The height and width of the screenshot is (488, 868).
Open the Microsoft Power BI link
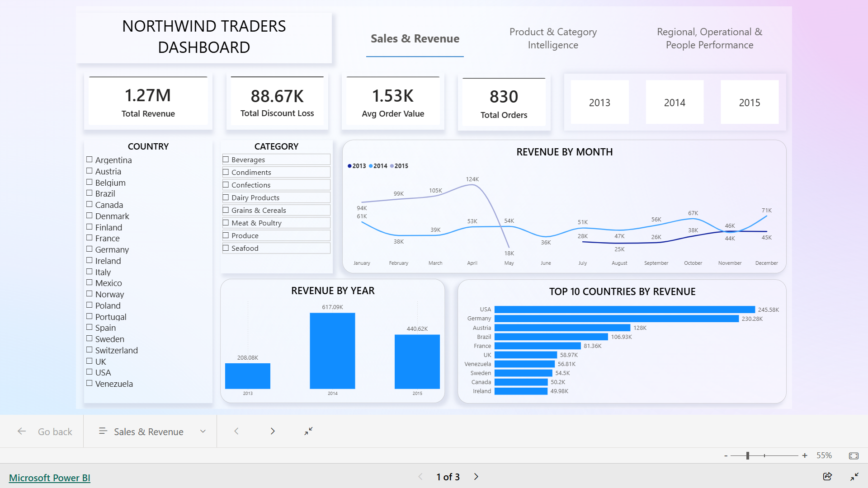(x=50, y=478)
